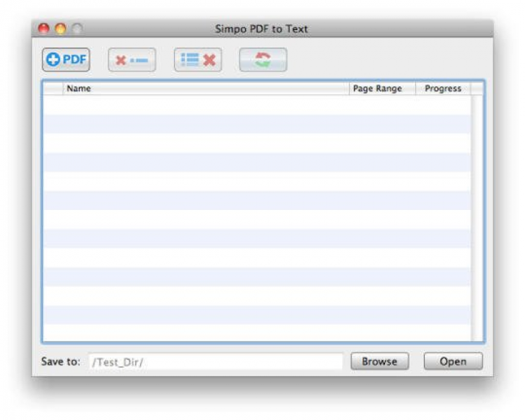525x420 pixels.
Task: Minimize the window with the yellow button
Action: pyautogui.click(x=61, y=29)
